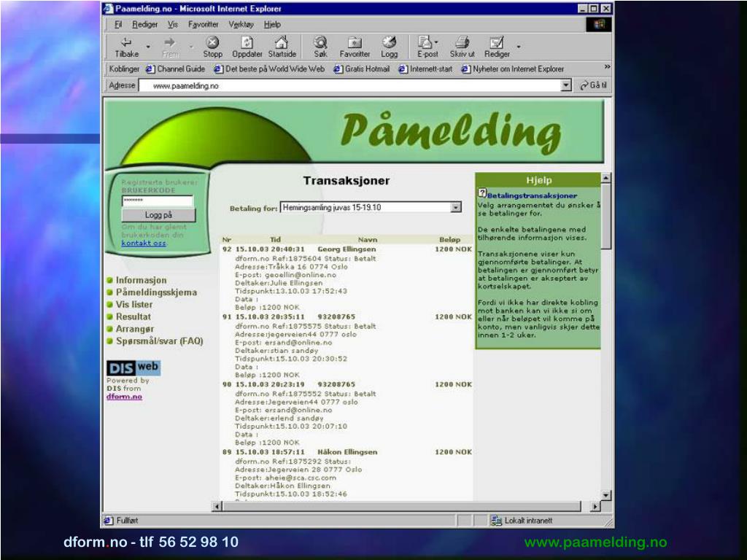Open Det beste på World Wide Web link
Image resolution: width=747 pixels, height=560 pixels.
coord(269,69)
